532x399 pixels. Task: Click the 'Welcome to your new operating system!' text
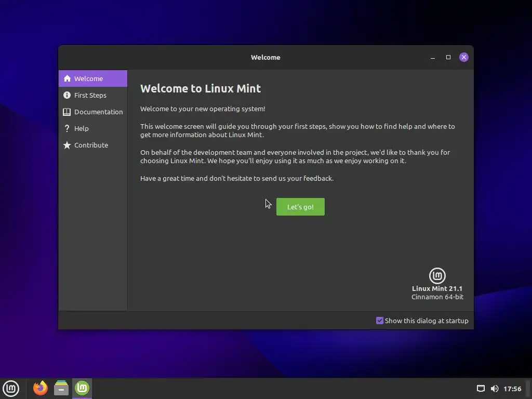203,109
